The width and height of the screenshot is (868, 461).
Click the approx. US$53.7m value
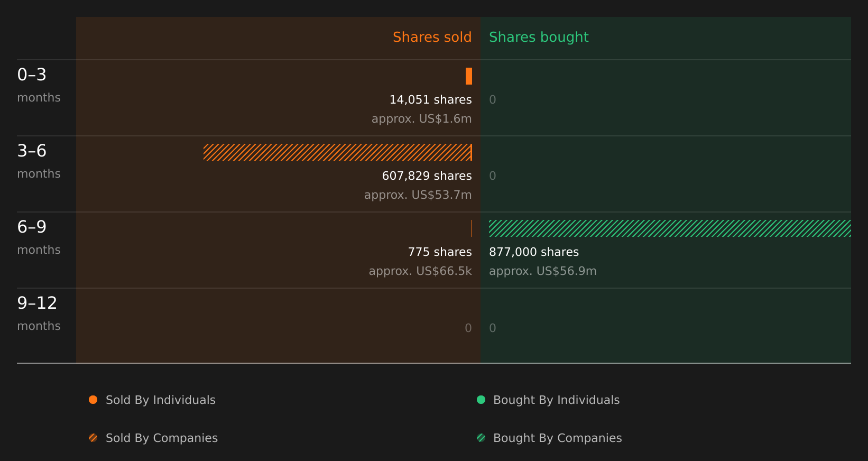418,195
